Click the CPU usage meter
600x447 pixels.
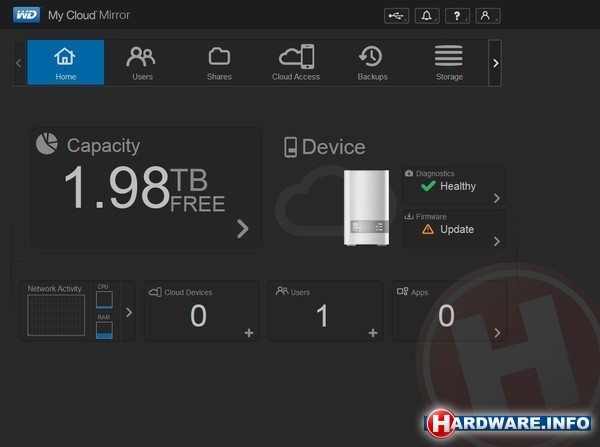pos(104,299)
